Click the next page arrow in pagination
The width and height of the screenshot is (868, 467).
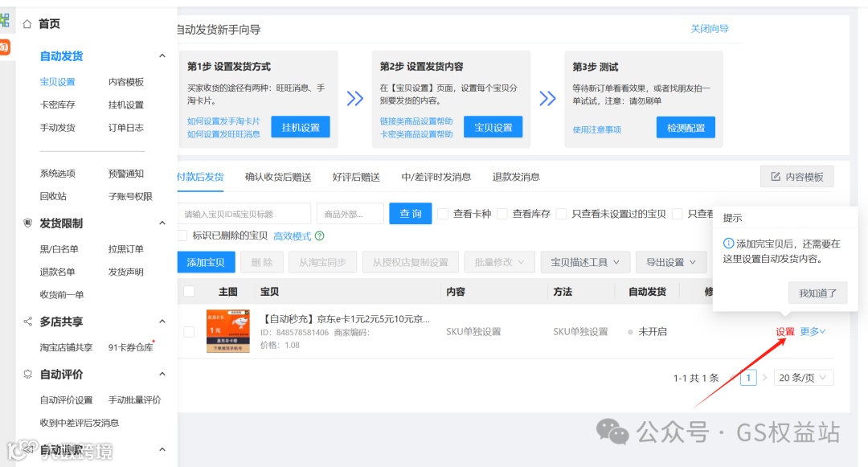pos(764,378)
